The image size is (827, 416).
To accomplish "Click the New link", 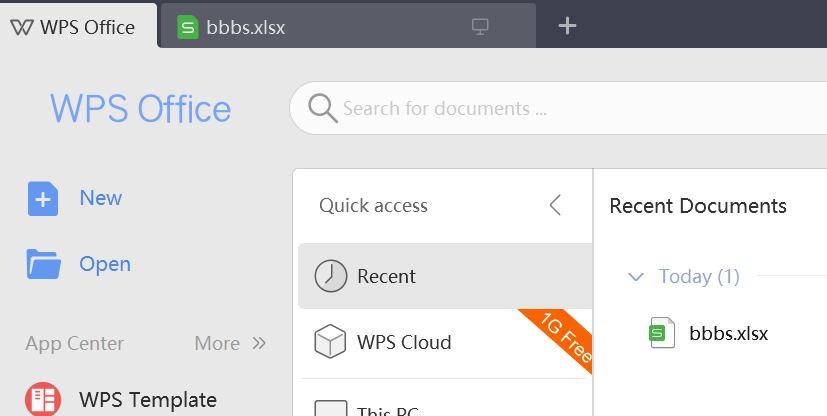I will (x=101, y=198).
